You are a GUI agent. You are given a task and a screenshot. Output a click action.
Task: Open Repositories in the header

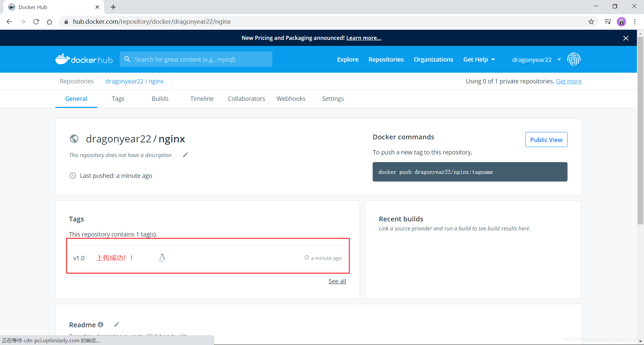pyautogui.click(x=386, y=59)
